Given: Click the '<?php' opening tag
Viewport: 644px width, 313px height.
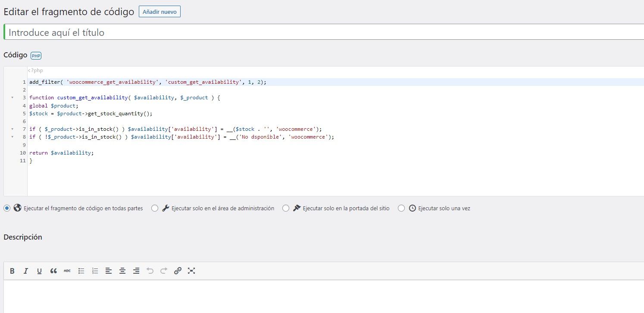Looking at the screenshot, I should coord(35,70).
